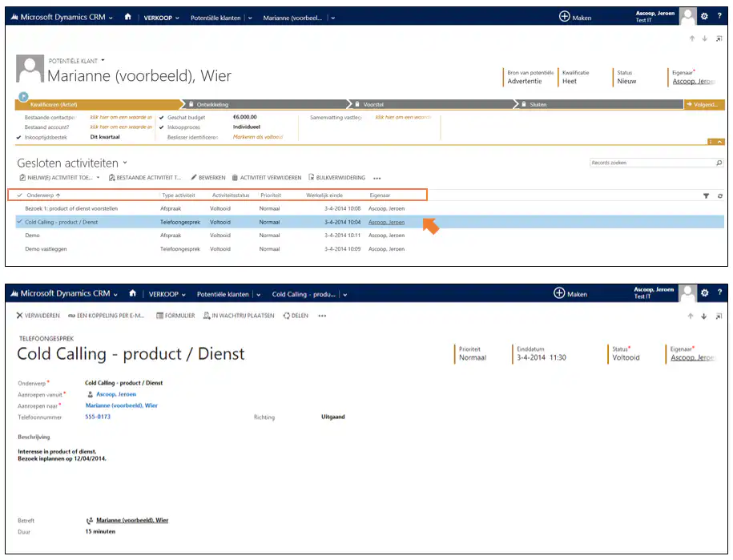Expand the Gesloten activiteiten view dropdown
The height and width of the screenshot is (560, 733).
coord(125,163)
